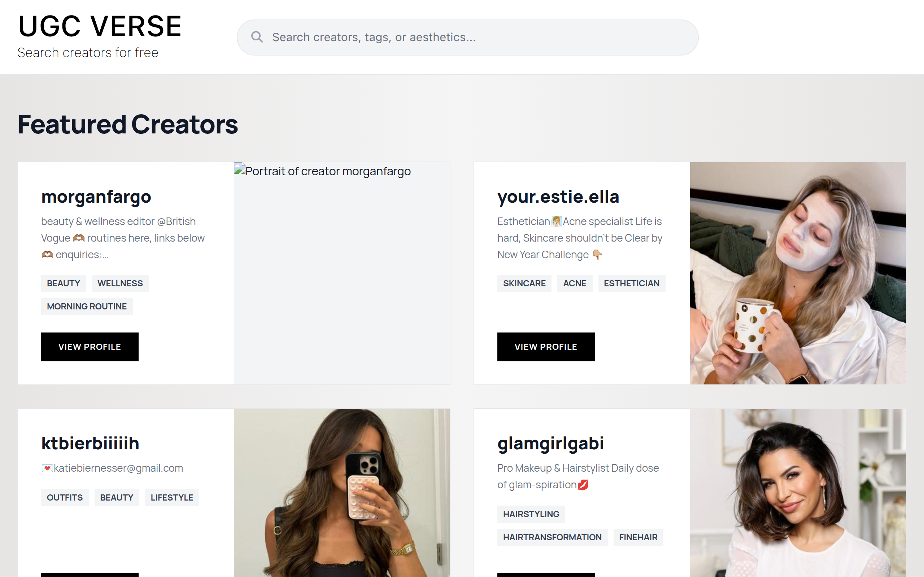The height and width of the screenshot is (577, 924).
Task: View profile of your.estie.ella
Action: [x=546, y=347]
